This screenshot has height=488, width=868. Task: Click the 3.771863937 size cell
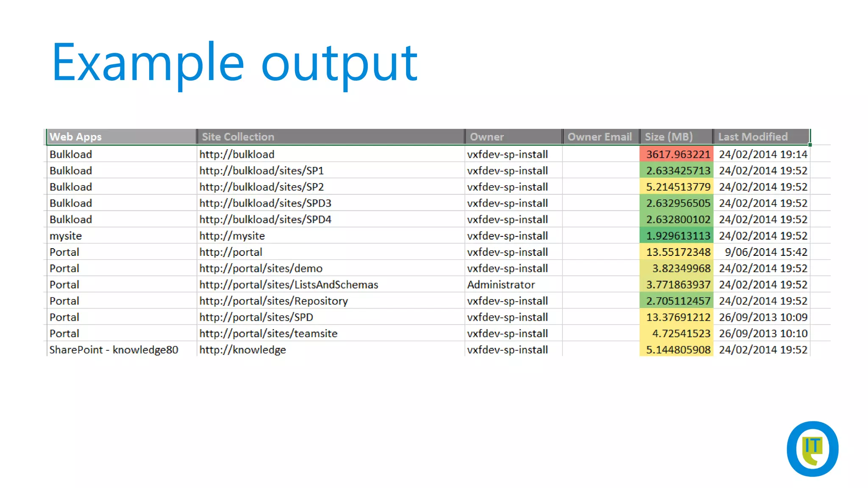(676, 285)
